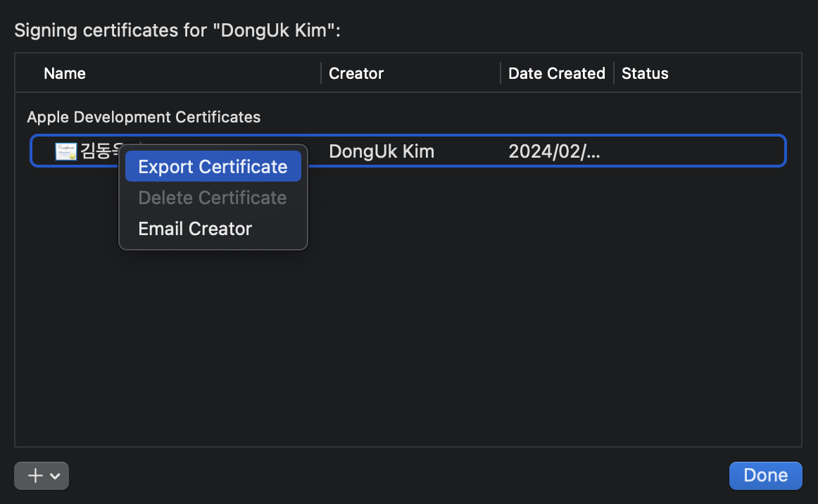This screenshot has width=818, height=504.
Task: Select the disabled Delete Certificate entry
Action: [213, 198]
